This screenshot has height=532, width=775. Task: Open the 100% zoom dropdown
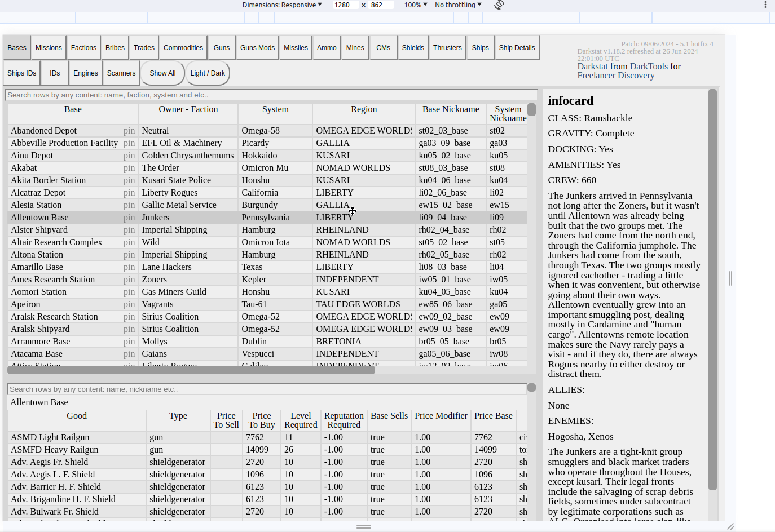416,5
